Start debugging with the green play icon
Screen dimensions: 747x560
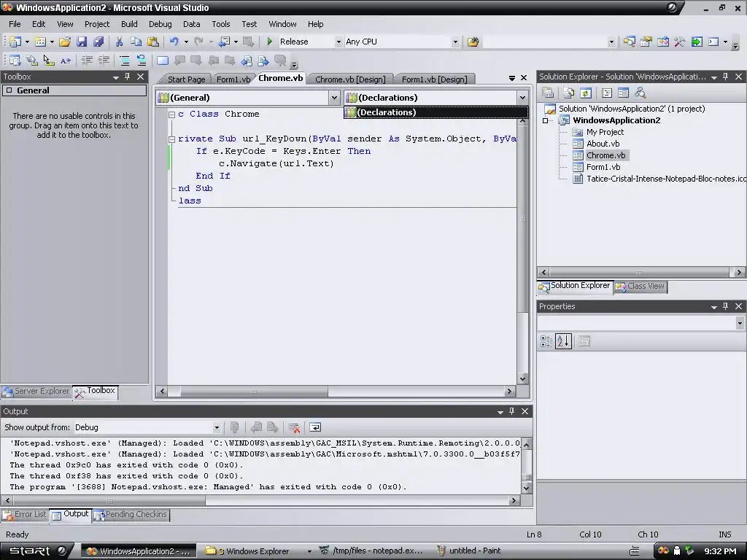(x=270, y=42)
